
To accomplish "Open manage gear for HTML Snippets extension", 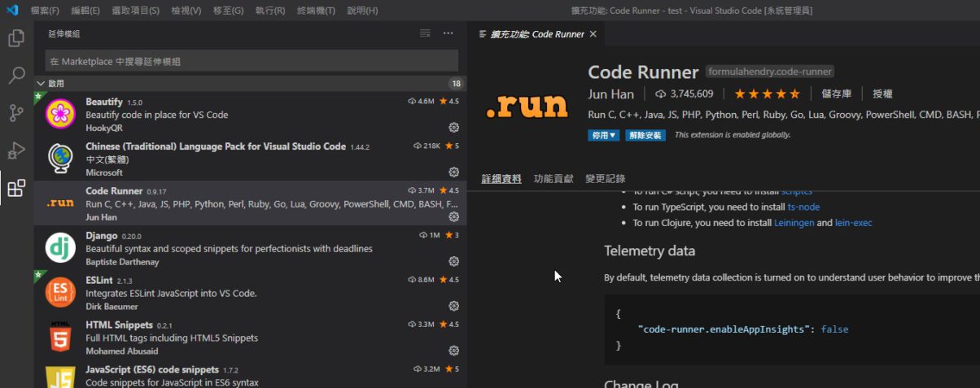I will 454,351.
